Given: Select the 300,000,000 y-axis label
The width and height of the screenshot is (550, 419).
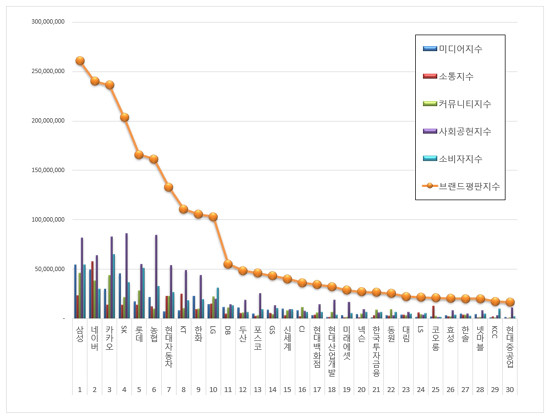Looking at the screenshot, I should 48,22.
